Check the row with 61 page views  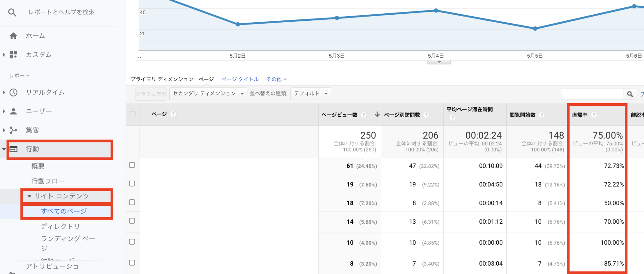132,165
